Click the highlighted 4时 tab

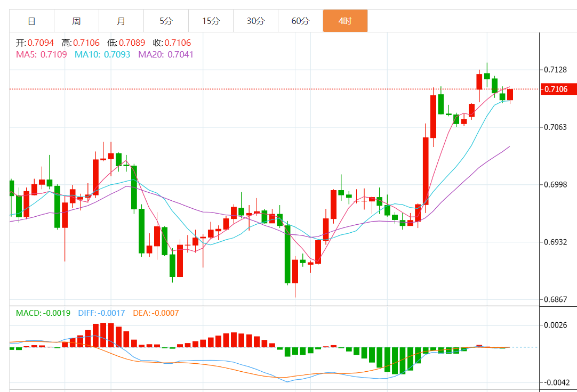345,21
